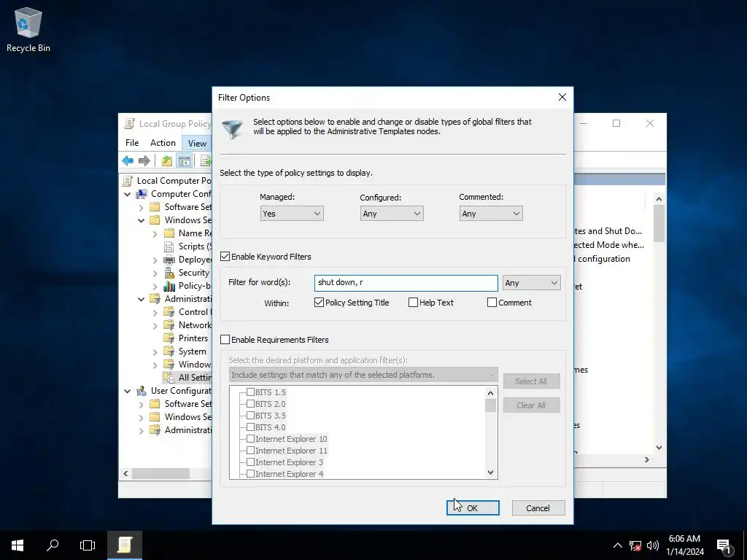The width and height of the screenshot is (747, 560).
Task: Collapse the Computer Configuration tree node
Action: click(127, 194)
